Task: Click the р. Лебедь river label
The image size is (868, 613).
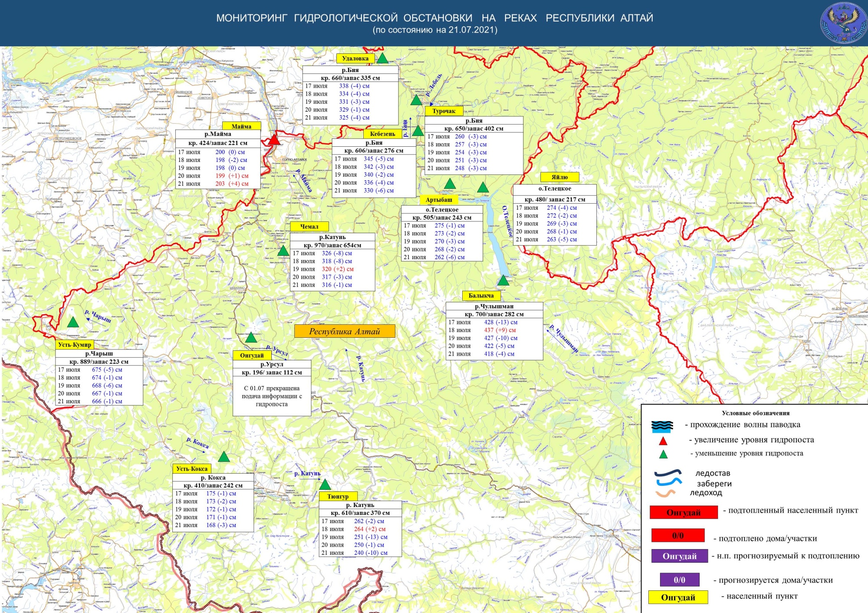Action: click(x=434, y=85)
